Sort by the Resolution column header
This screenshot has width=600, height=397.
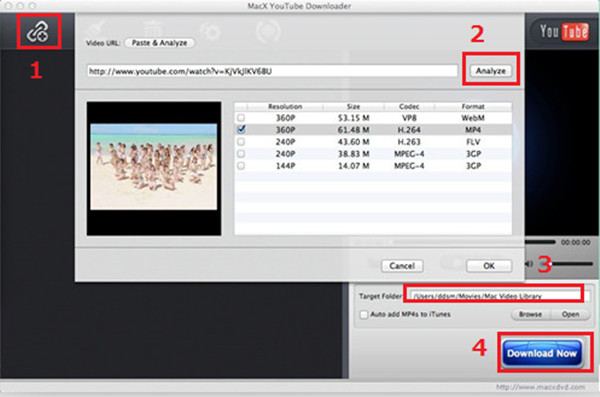285,106
